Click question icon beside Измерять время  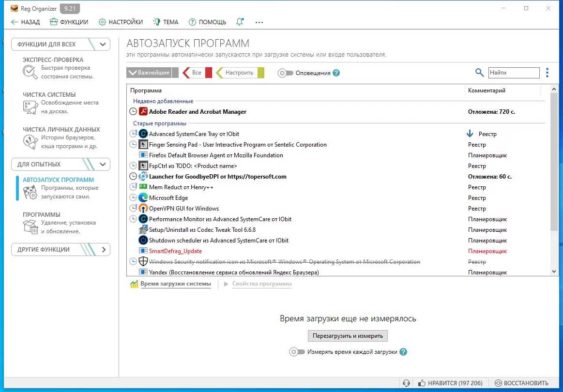pyautogui.click(x=403, y=352)
